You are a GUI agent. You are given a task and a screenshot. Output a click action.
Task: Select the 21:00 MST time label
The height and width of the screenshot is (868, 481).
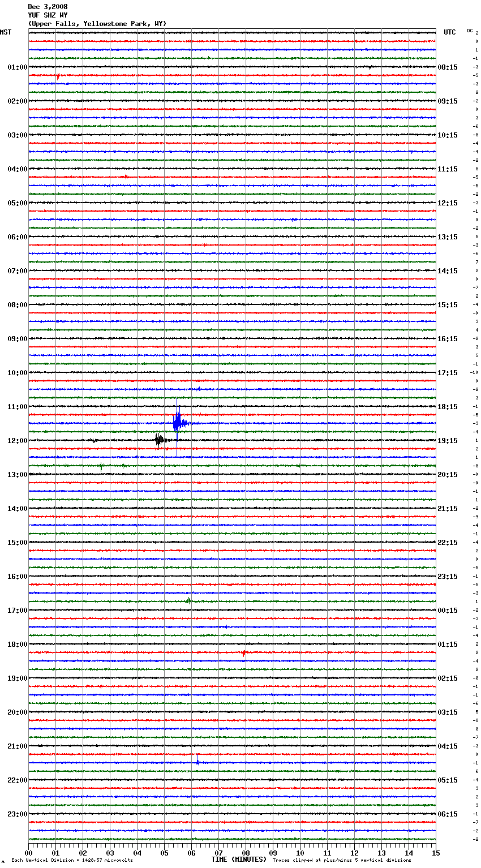pos(18,746)
